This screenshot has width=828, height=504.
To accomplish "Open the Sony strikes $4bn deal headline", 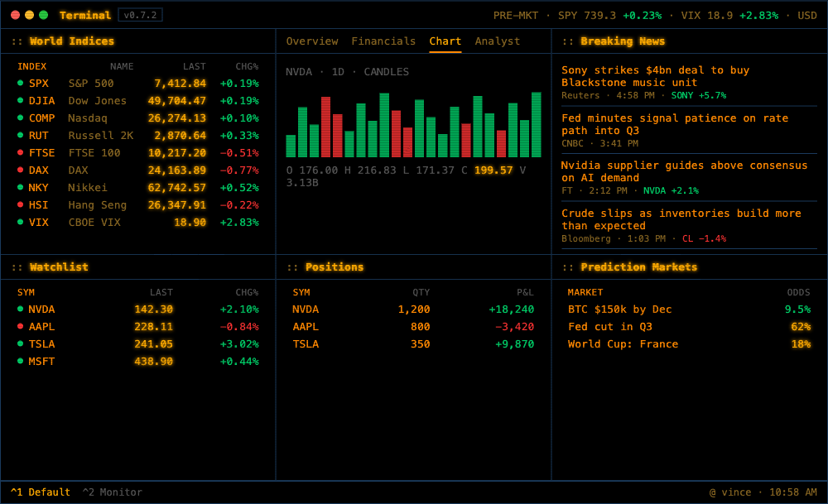I will (x=655, y=76).
